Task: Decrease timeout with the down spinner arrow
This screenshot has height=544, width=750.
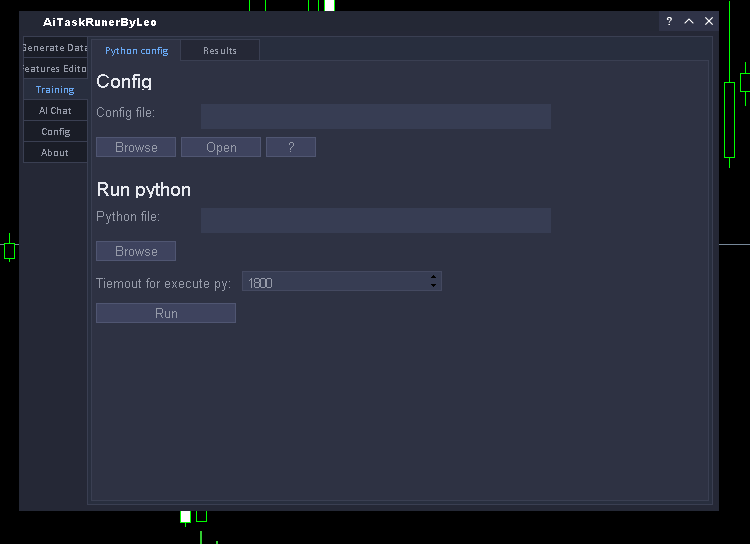Action: (x=433, y=286)
